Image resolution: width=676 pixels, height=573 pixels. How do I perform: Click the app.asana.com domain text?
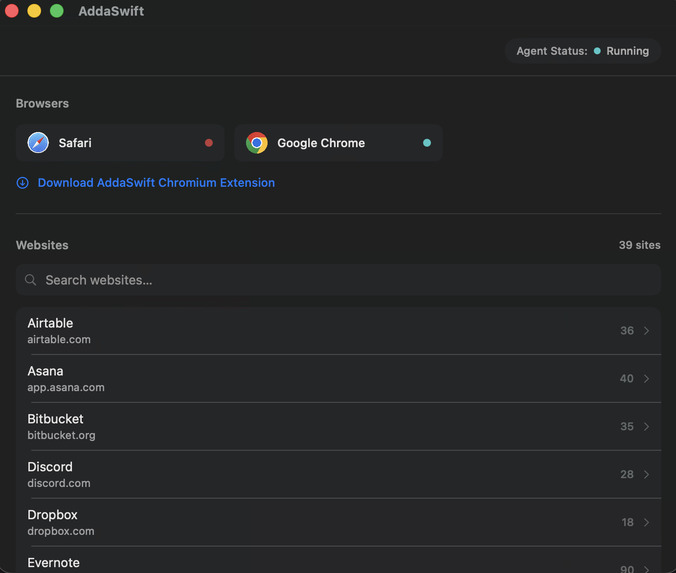[x=66, y=388]
